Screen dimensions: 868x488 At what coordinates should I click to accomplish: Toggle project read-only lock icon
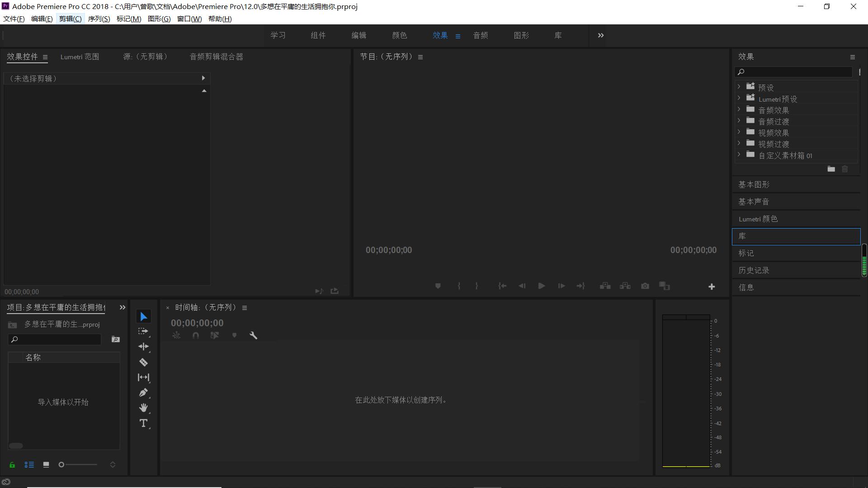point(12,465)
